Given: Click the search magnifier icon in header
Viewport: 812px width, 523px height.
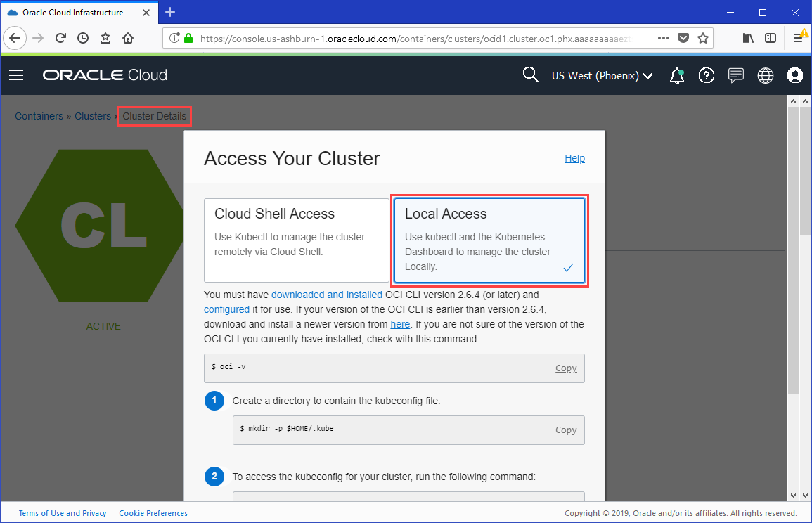Looking at the screenshot, I should pos(530,75).
